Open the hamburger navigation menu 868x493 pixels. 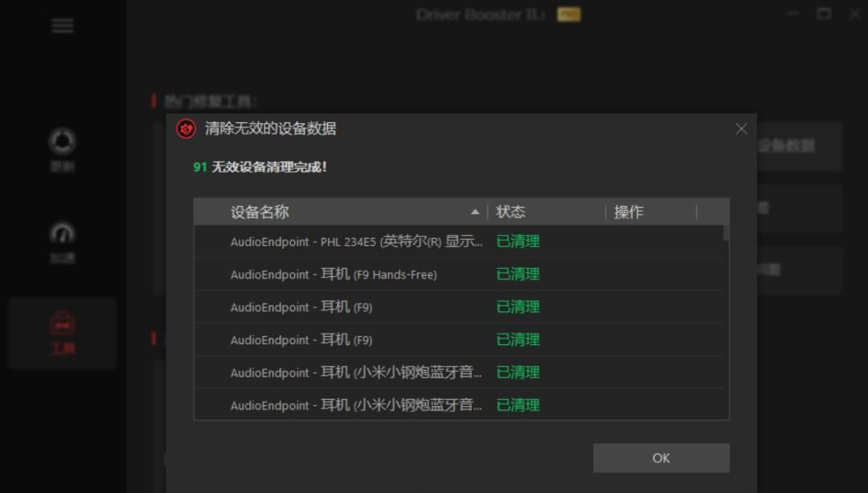[x=62, y=25]
